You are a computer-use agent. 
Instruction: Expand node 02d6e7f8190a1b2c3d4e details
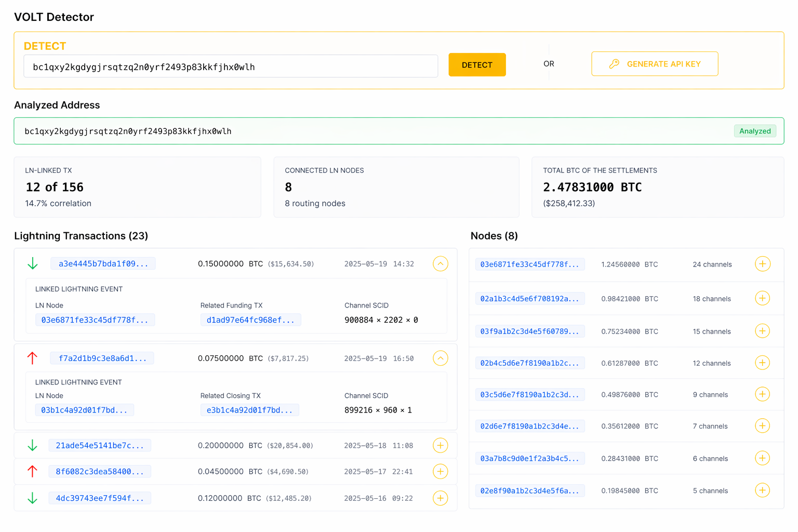click(x=763, y=426)
